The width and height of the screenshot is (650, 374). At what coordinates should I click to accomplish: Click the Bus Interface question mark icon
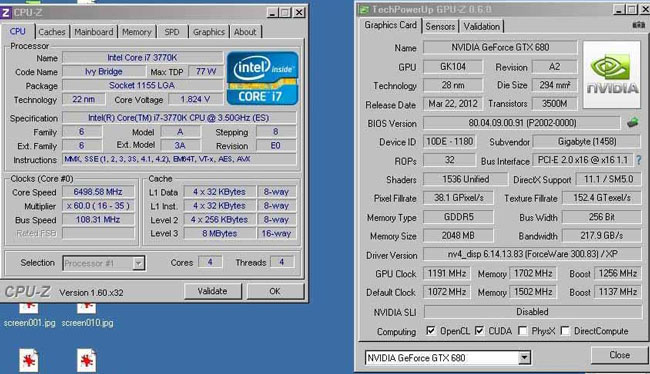coord(639,160)
